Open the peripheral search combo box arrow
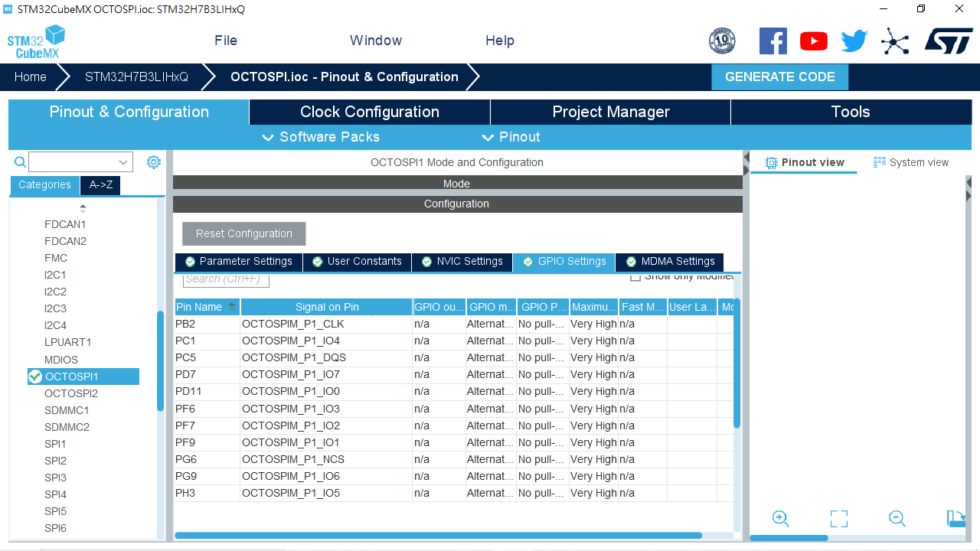 (123, 162)
